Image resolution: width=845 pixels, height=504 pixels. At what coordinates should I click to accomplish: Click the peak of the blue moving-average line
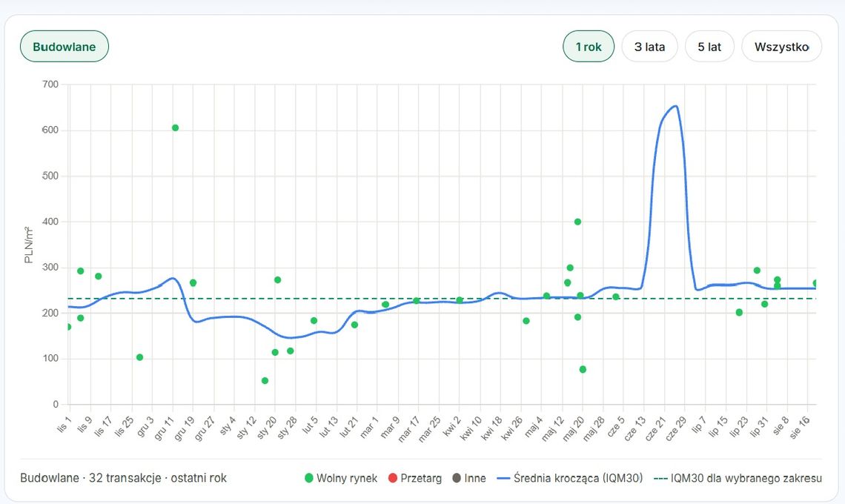tap(675, 106)
